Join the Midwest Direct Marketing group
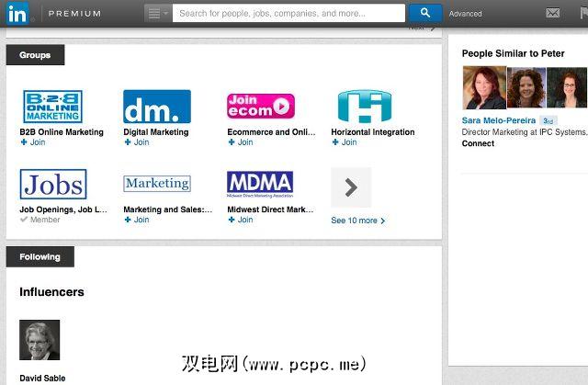The height and width of the screenshot is (385, 588). [241, 220]
